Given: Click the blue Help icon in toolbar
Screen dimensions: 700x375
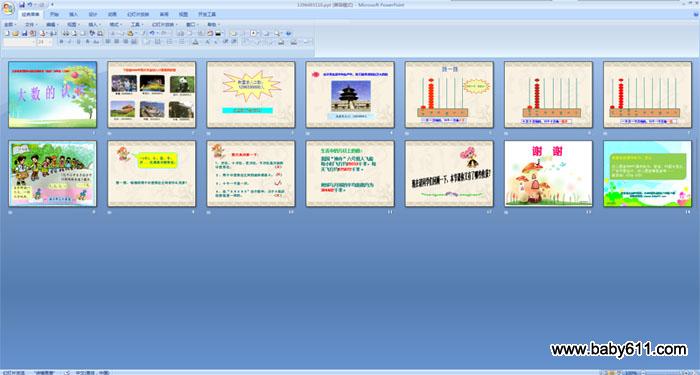Looking at the screenshot, I should coord(288,33).
